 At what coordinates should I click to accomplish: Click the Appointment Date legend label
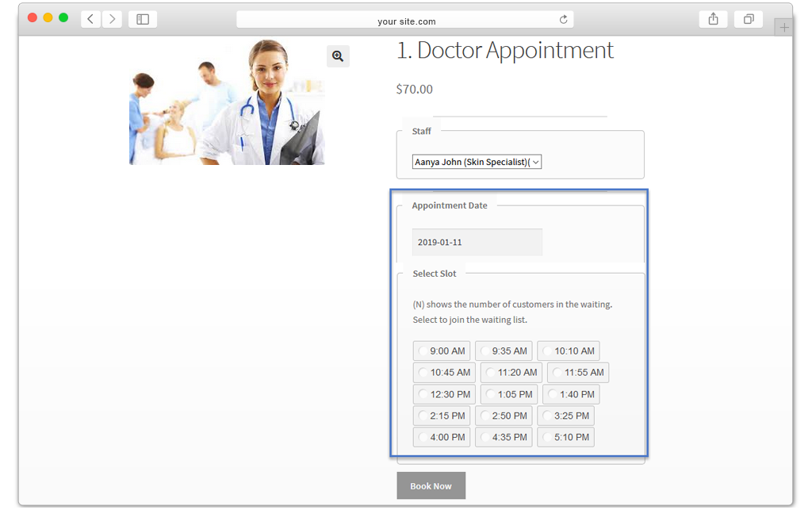coord(450,205)
